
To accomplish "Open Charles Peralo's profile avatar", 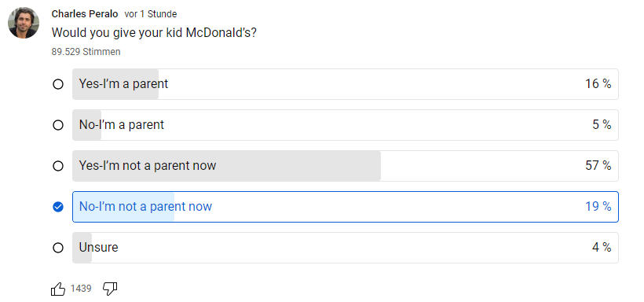I will (24, 23).
